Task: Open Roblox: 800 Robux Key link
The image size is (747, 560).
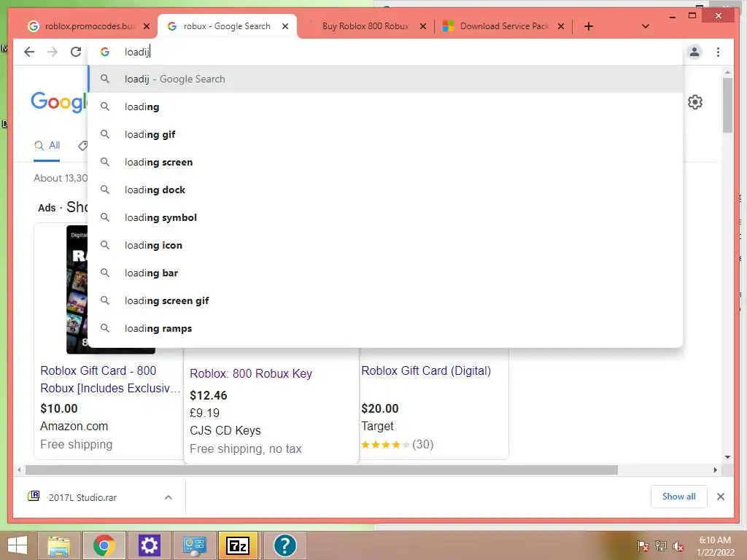Action: pos(251,374)
